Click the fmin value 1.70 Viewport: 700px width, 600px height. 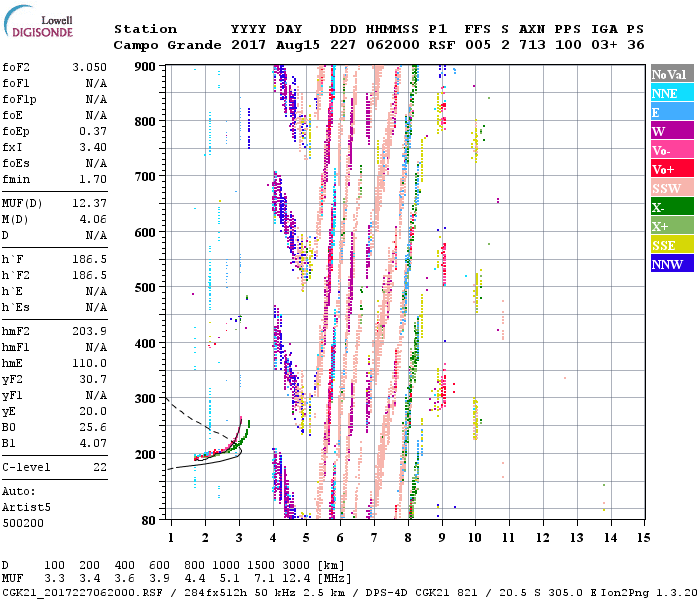point(93,179)
